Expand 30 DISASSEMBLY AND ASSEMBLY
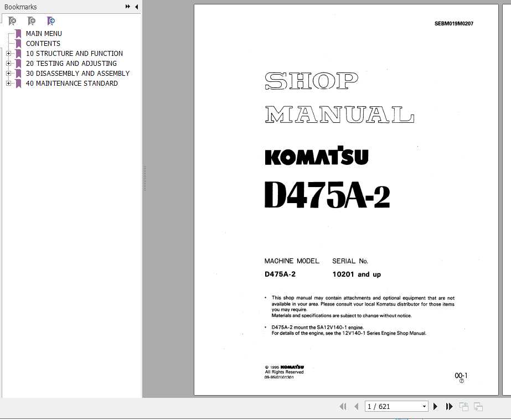Image resolution: width=511 pixels, height=420 pixels. 8,73
